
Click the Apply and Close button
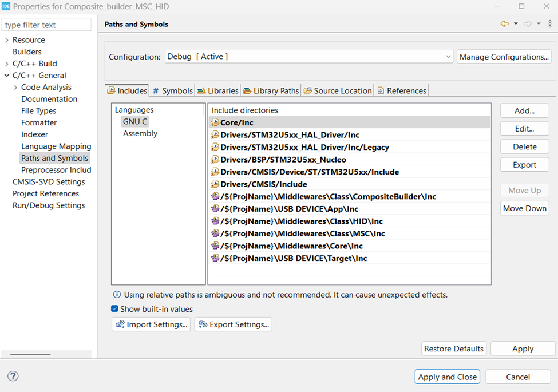tap(447, 377)
